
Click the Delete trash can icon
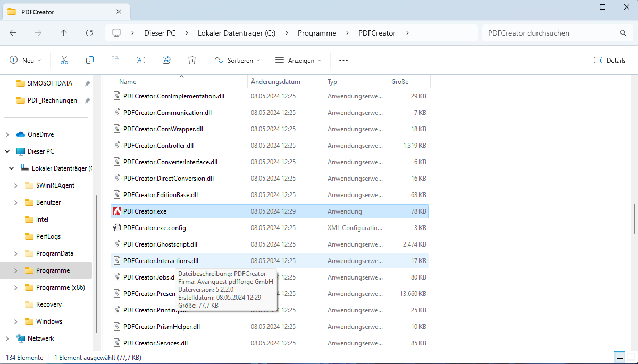click(192, 61)
